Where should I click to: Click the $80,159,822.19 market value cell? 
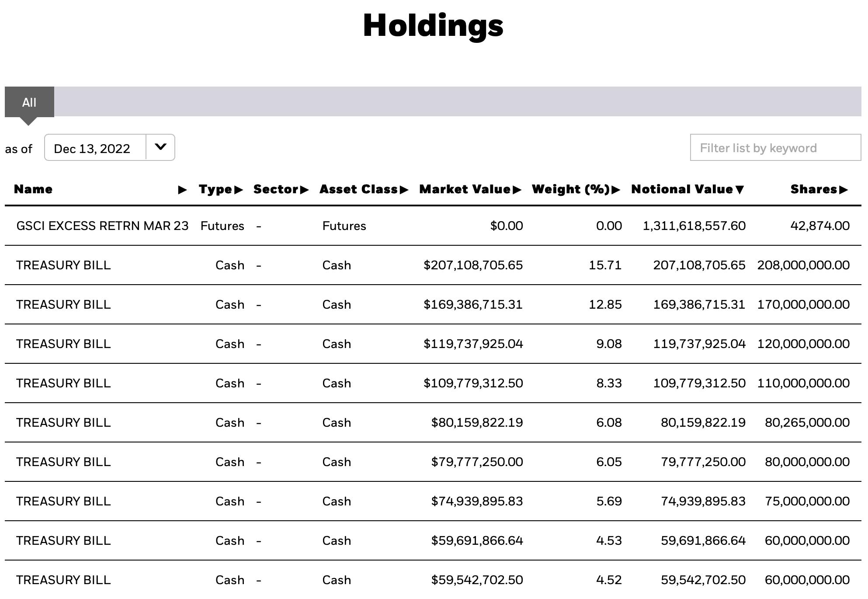(x=477, y=422)
